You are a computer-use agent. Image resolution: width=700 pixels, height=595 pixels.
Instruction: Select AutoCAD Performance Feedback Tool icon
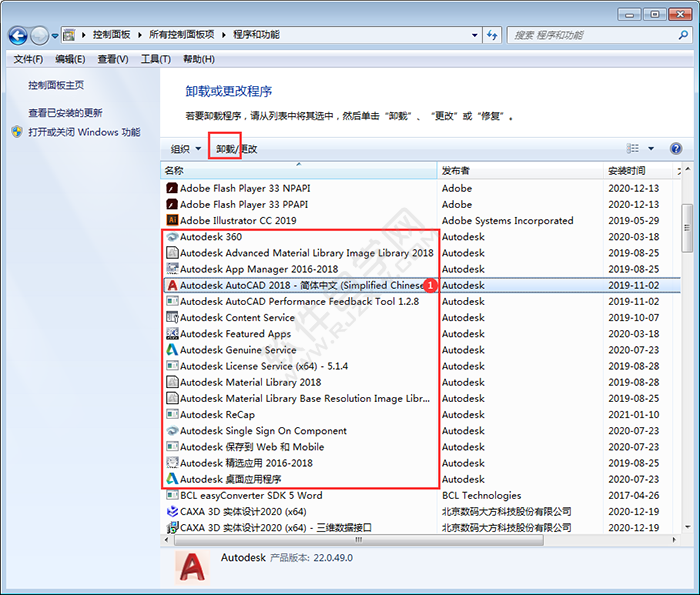click(x=172, y=301)
